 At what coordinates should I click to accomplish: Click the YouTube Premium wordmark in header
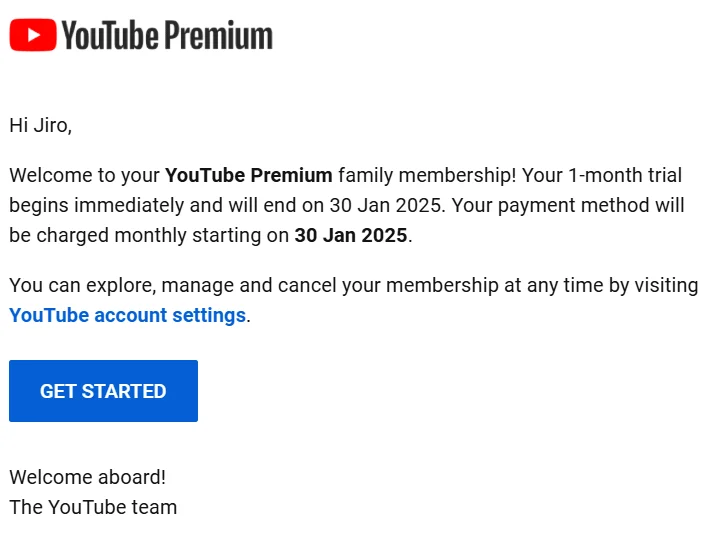pyautogui.click(x=168, y=35)
